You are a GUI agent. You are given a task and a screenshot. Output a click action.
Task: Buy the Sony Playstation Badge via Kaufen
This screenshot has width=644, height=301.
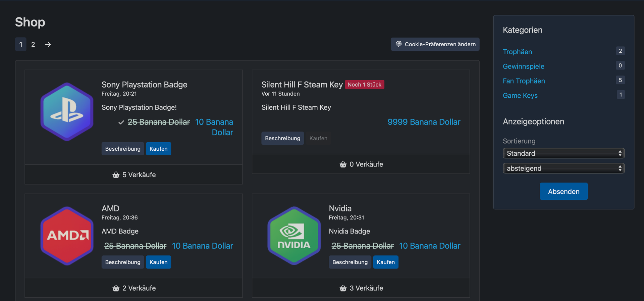point(158,149)
